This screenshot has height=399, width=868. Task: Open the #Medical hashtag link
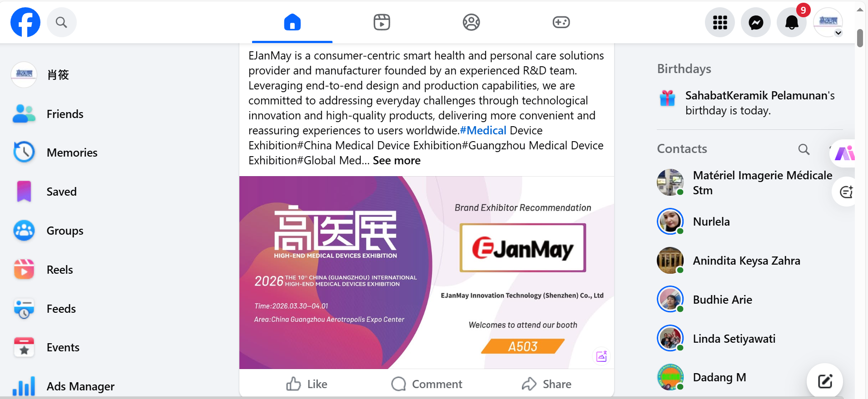[483, 131]
